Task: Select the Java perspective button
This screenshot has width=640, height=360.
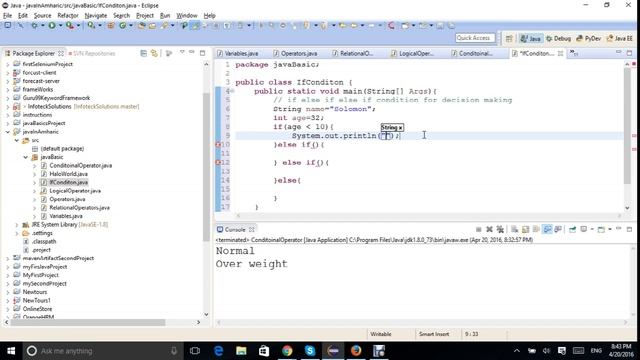Action: [531, 38]
